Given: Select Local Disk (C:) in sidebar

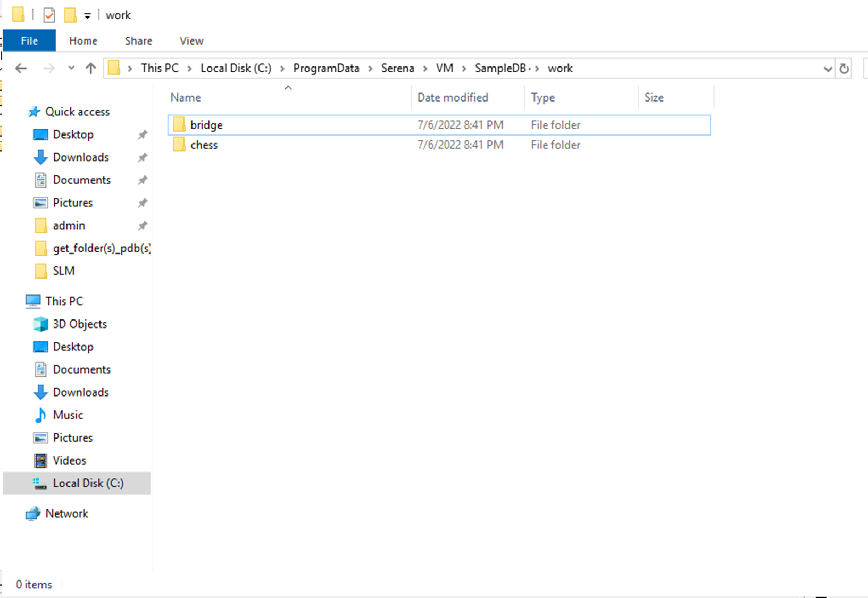Looking at the screenshot, I should coord(88,483).
